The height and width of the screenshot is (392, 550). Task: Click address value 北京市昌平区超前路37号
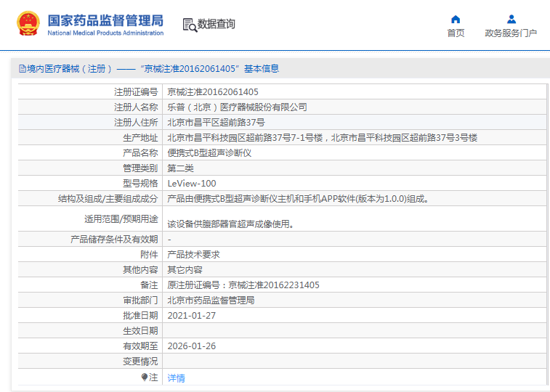coord(216,123)
